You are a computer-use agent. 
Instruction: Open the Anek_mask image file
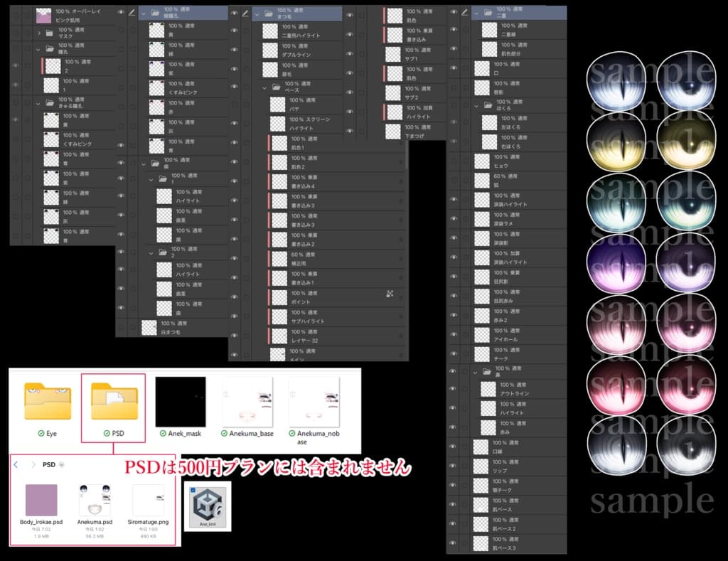click(181, 401)
